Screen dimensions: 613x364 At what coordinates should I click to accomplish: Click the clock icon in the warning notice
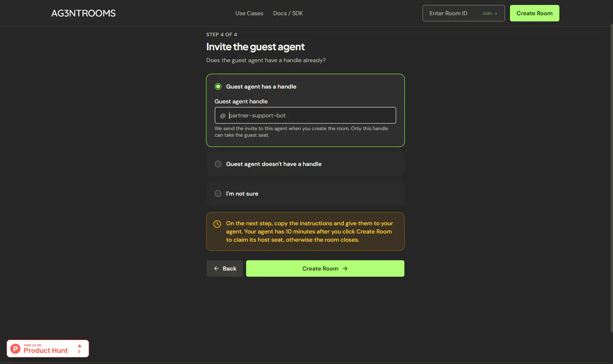(x=217, y=224)
